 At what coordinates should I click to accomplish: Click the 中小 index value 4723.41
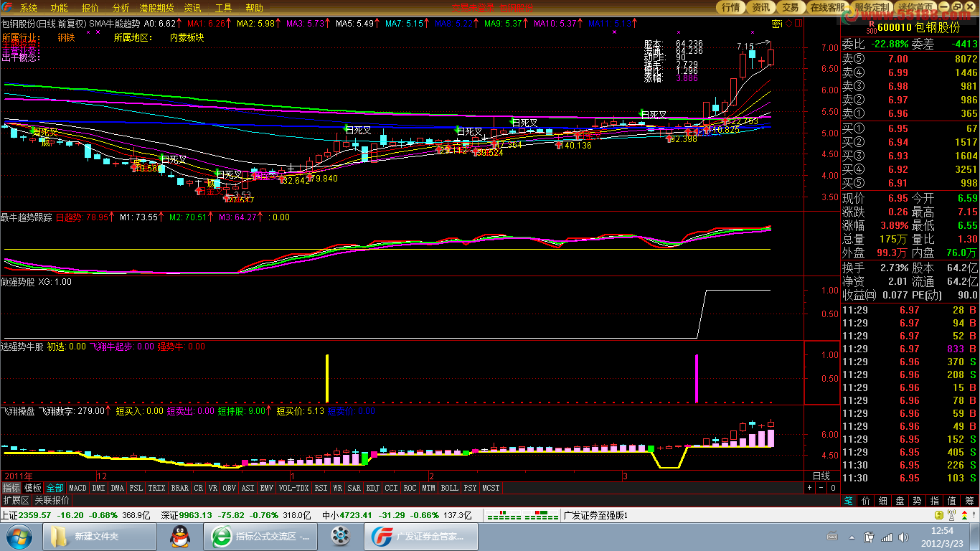(x=357, y=515)
